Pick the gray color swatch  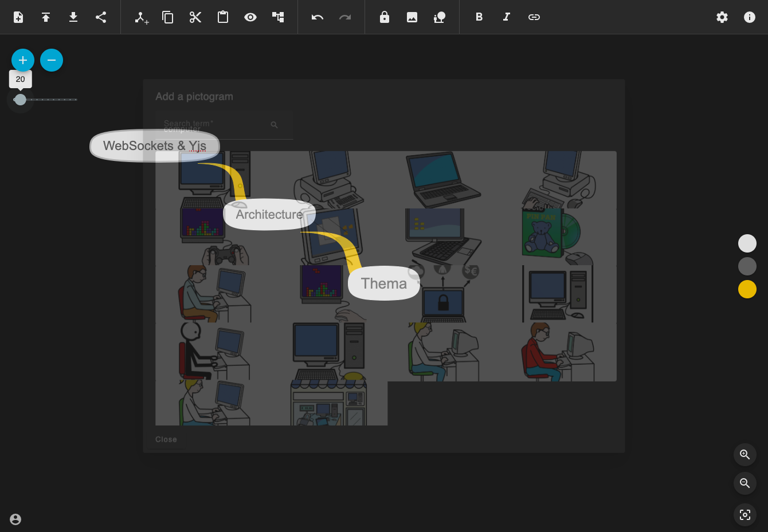(747, 266)
